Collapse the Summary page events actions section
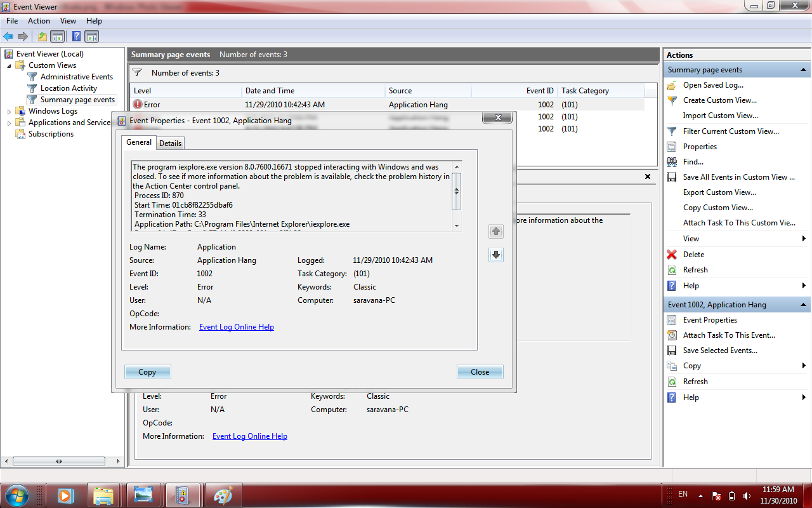The width and height of the screenshot is (812, 508). point(803,70)
